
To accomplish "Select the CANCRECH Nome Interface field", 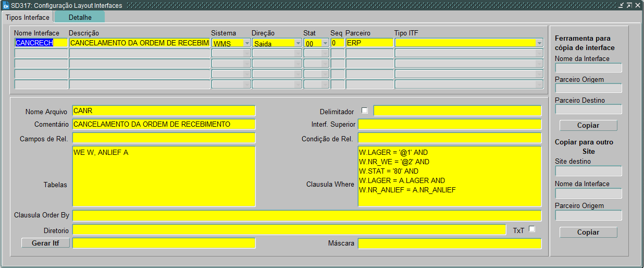I will [x=41, y=43].
